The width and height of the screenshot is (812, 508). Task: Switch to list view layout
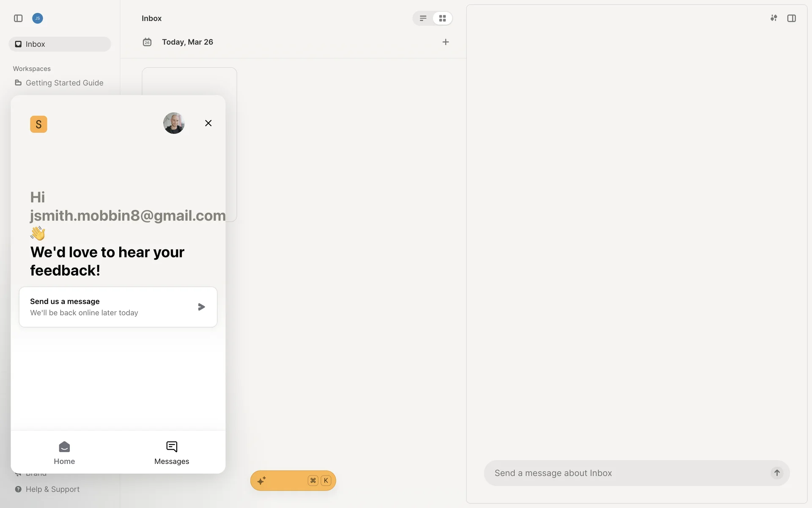[423, 18]
